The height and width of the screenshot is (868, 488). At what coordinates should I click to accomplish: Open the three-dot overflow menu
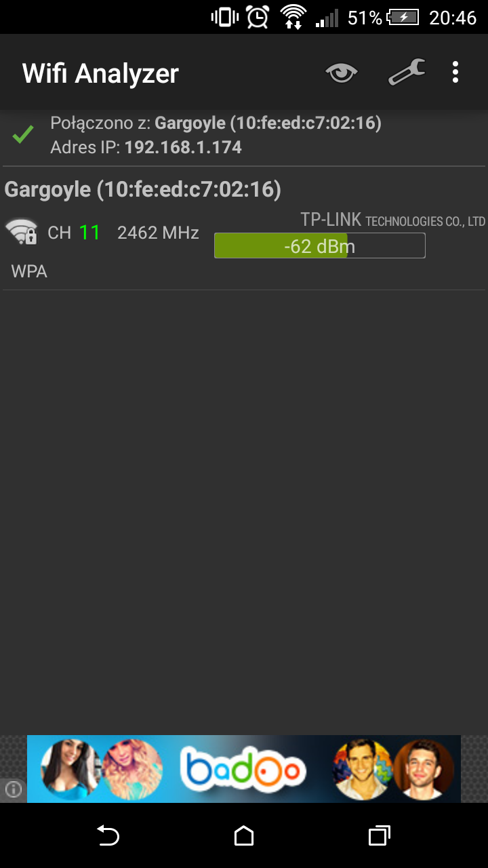[x=455, y=73]
